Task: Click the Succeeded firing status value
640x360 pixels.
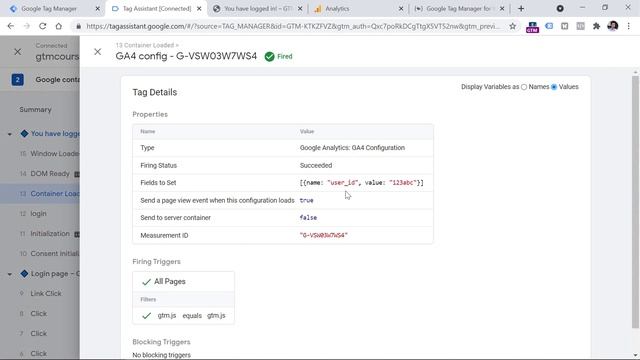Action: pyautogui.click(x=316, y=165)
